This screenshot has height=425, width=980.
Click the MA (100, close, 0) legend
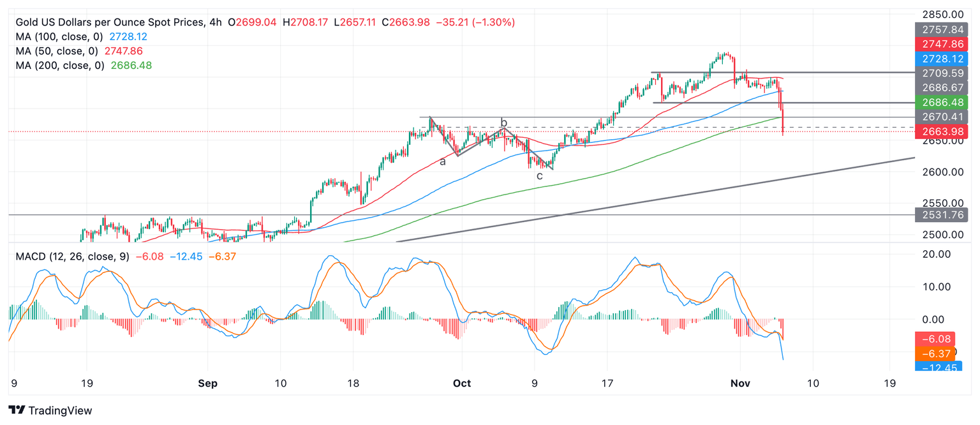(57, 36)
